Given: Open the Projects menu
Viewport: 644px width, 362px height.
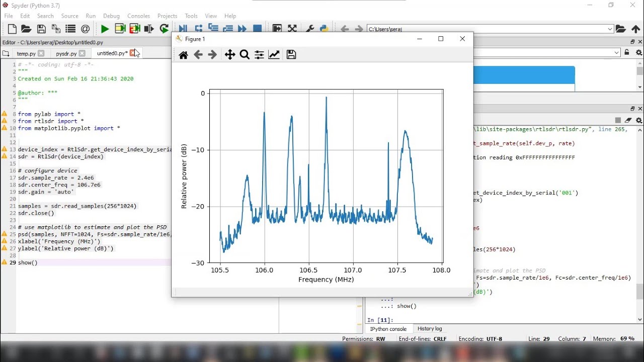Looking at the screenshot, I should [168, 16].
